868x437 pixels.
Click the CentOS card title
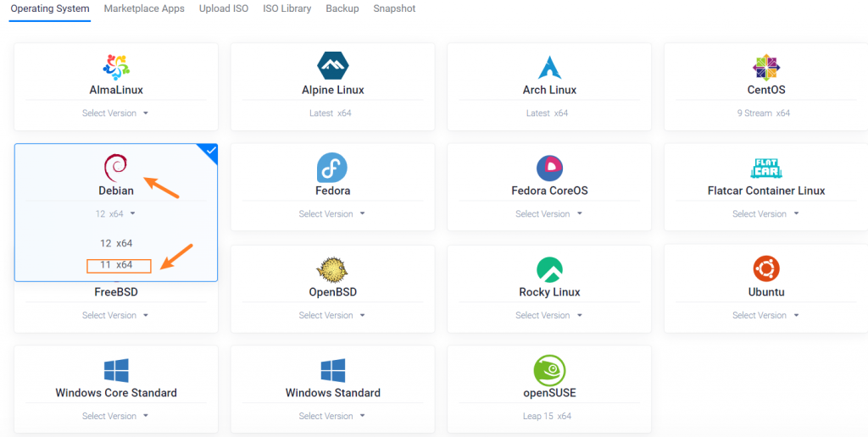766,90
